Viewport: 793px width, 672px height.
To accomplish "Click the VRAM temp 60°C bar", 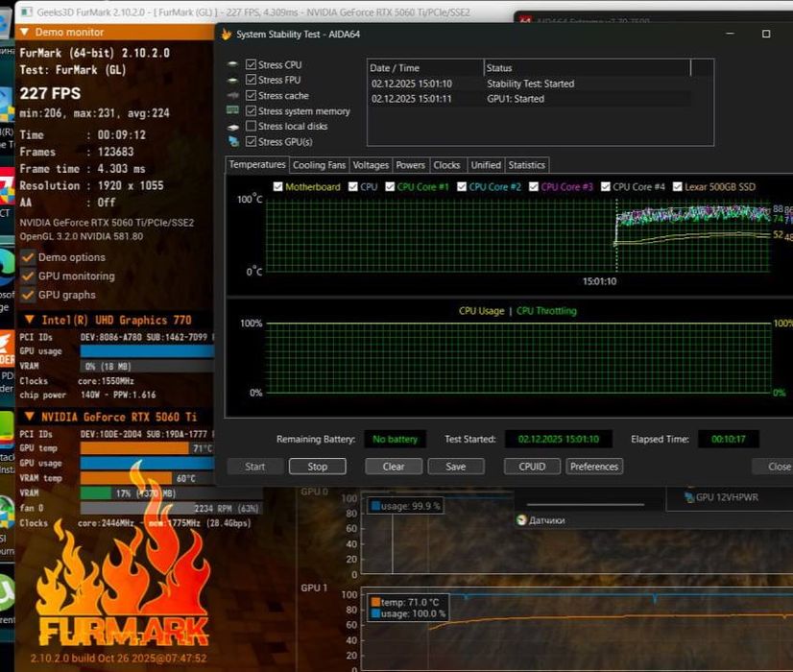I will 147,478.
